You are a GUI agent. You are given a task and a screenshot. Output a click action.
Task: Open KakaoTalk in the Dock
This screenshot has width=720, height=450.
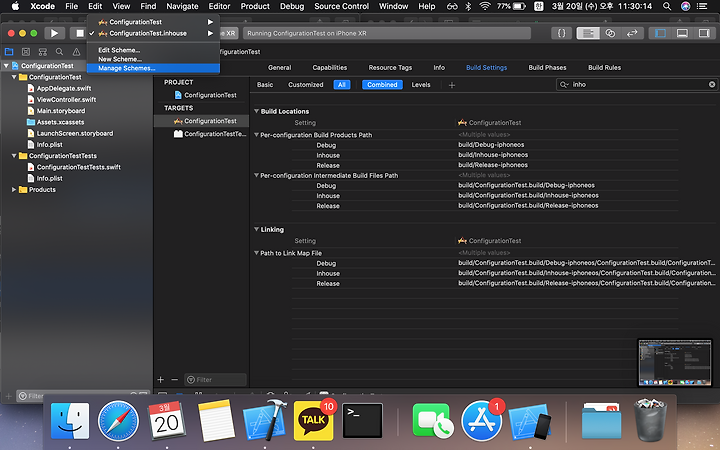314,420
